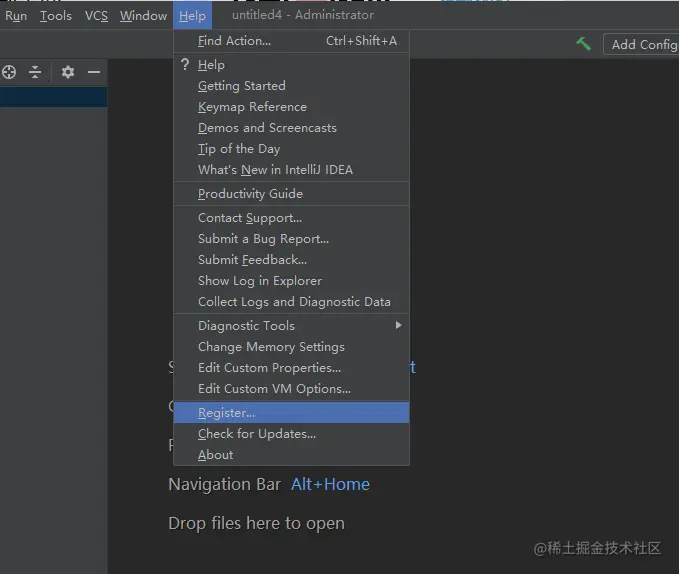Click the Collapse All icon in project panel

click(x=35, y=72)
